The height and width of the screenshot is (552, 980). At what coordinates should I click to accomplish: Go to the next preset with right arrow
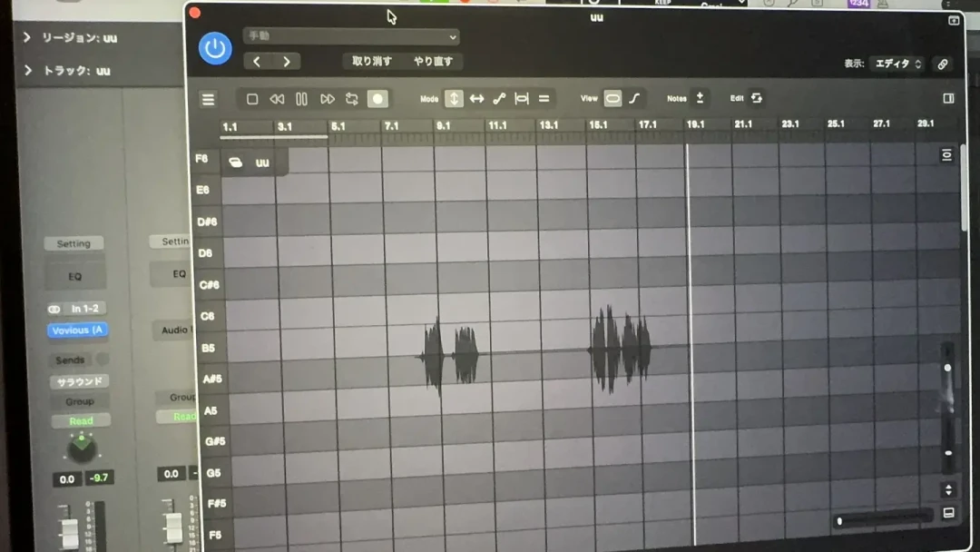click(x=286, y=61)
